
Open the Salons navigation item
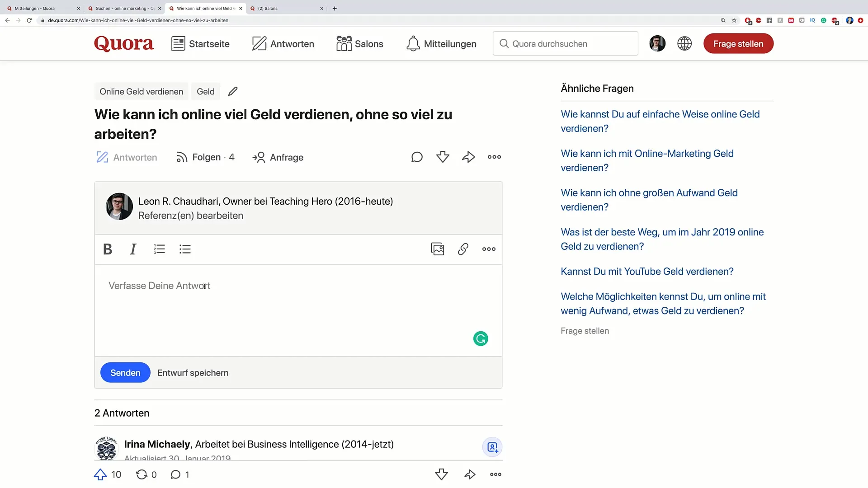(x=360, y=44)
